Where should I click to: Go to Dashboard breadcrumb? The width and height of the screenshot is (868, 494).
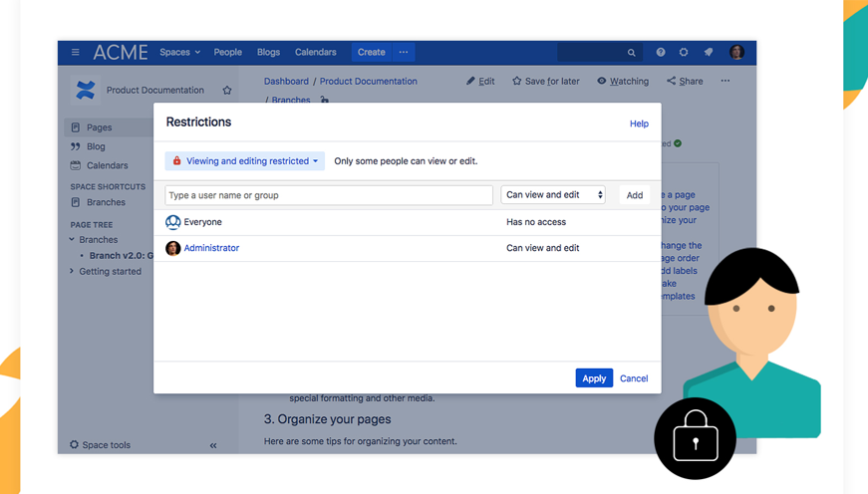tap(286, 82)
